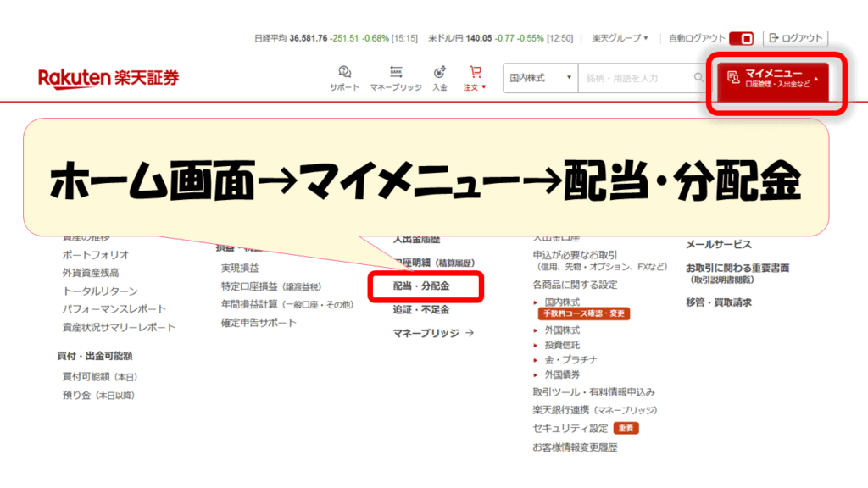Click the マネーブリッジ arrow link
This screenshot has height=488, width=868.
(x=433, y=334)
